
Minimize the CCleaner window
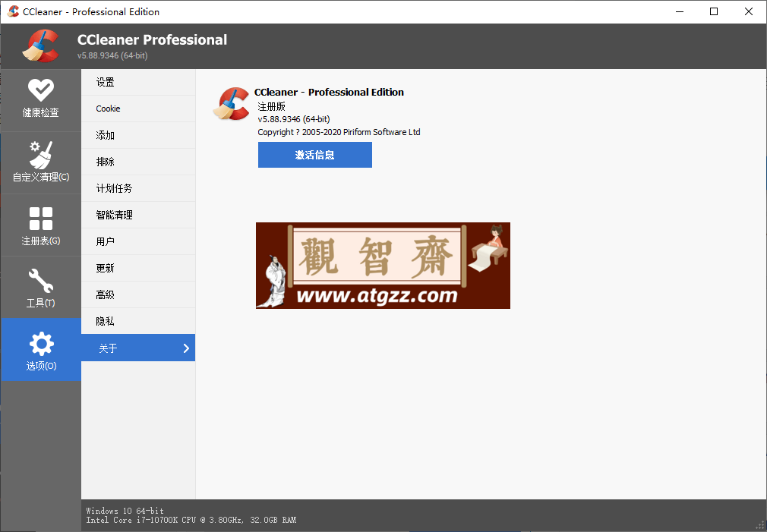pos(680,11)
